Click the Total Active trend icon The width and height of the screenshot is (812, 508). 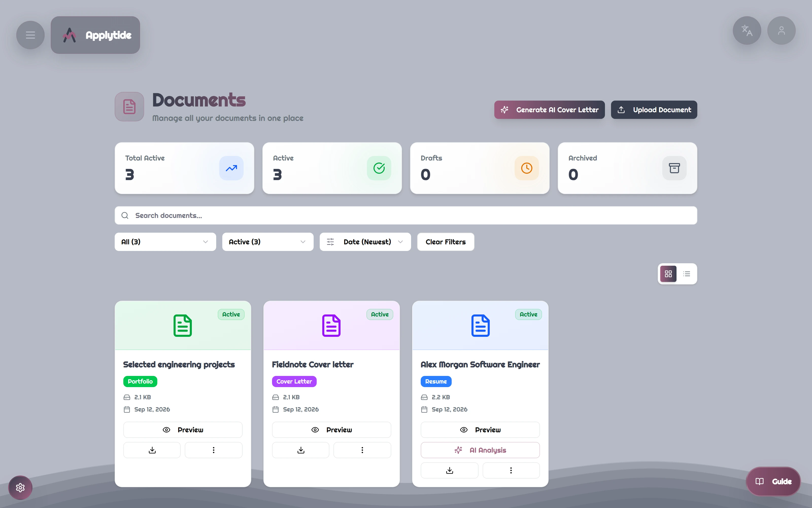(x=231, y=168)
